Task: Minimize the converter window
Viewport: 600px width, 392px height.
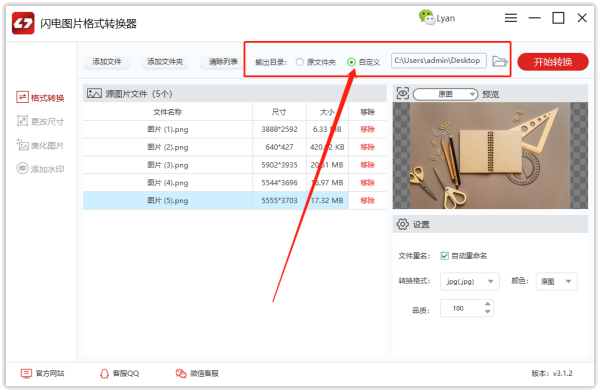Action: (534, 18)
